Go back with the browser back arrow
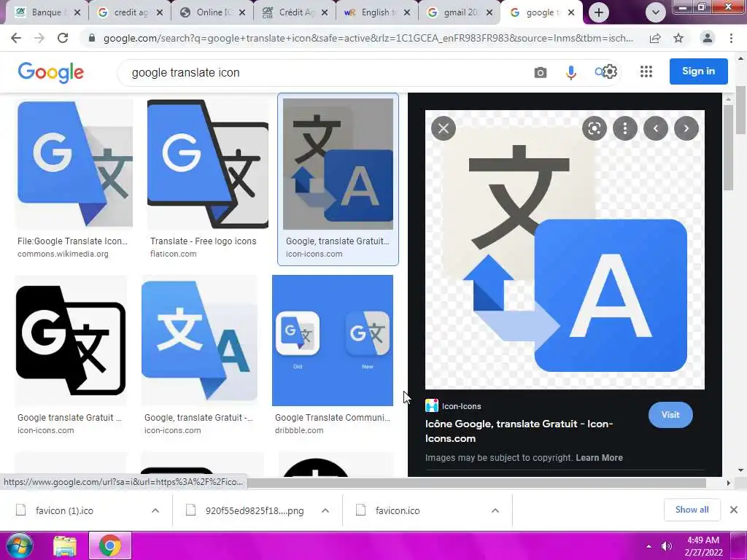The image size is (747, 560). [x=16, y=38]
